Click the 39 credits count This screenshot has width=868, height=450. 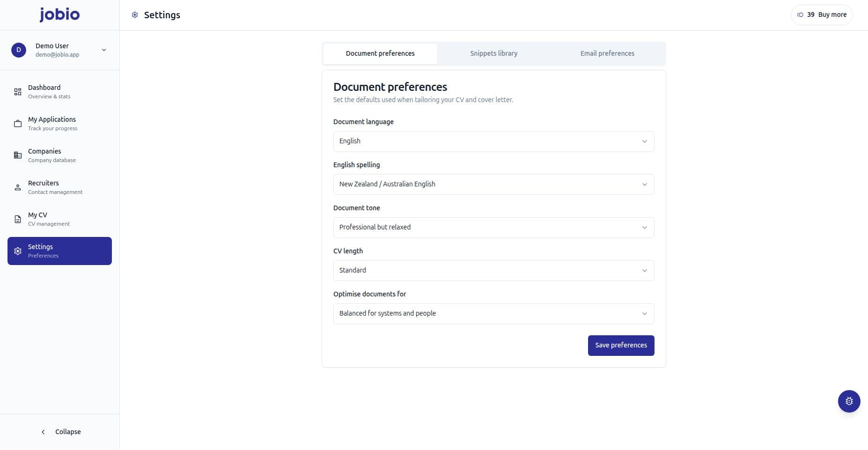coord(811,15)
